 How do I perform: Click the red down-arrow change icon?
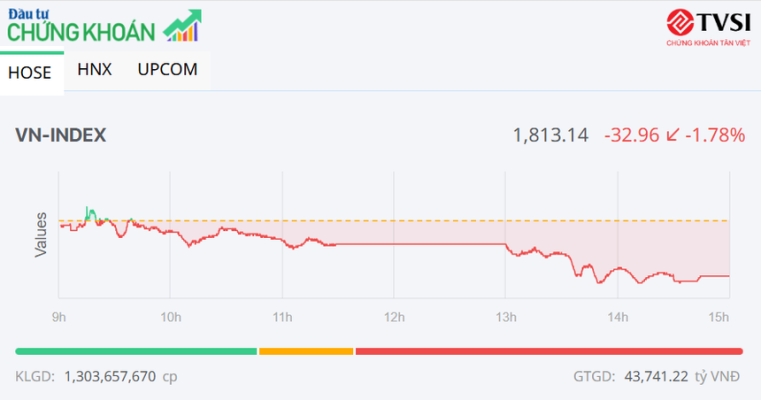672,135
